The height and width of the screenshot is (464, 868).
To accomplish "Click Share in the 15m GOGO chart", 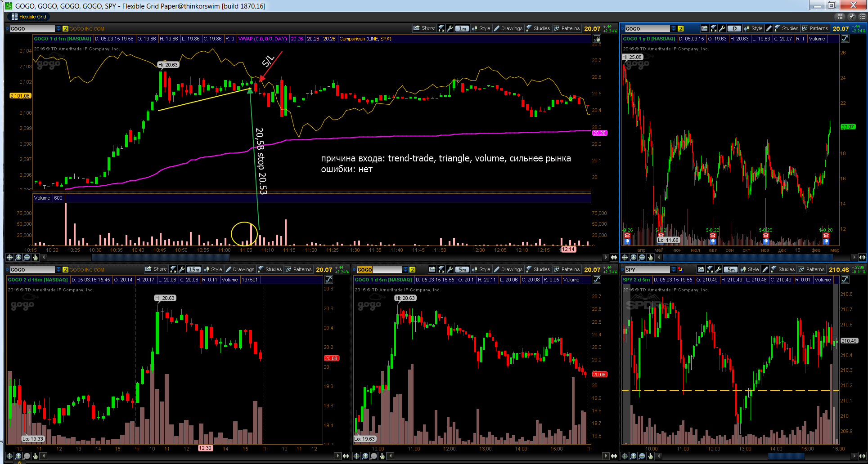I will [156, 269].
